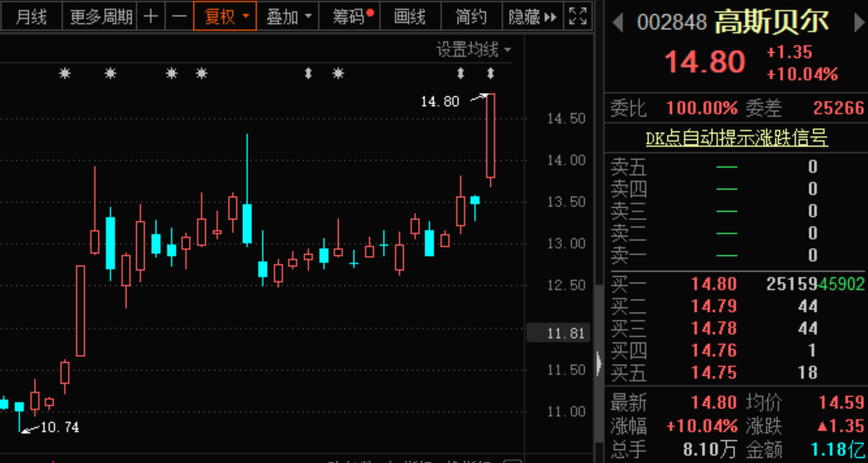This screenshot has height=463, width=868.
Task: Zoom in chart with the plus button
Action: pos(150,17)
